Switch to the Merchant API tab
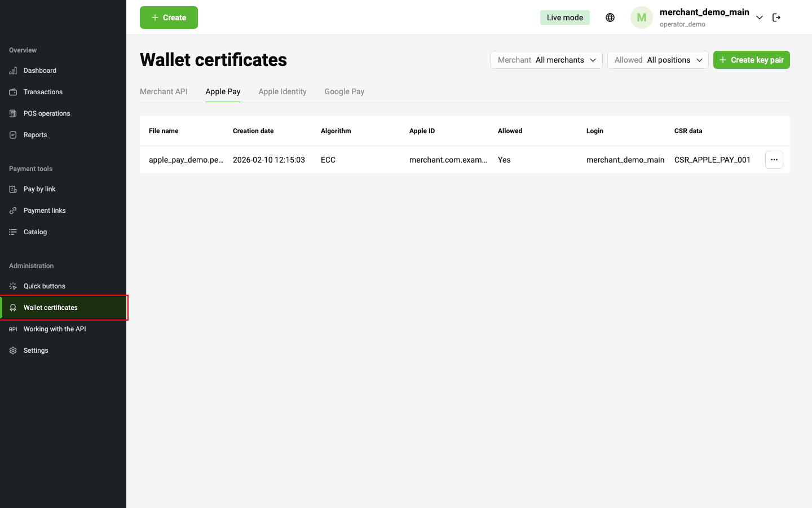The width and height of the screenshot is (812, 508). pos(164,91)
